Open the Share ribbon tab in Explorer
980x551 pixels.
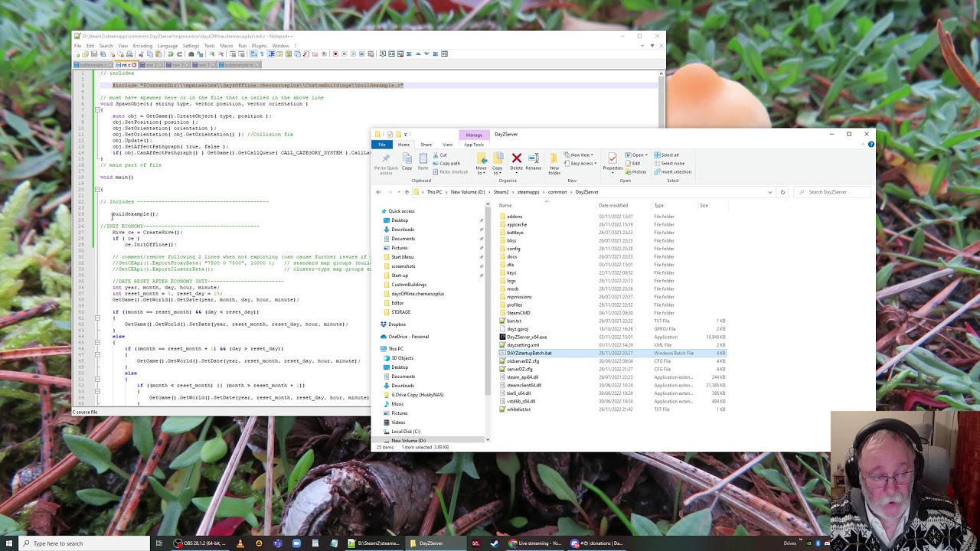click(426, 145)
